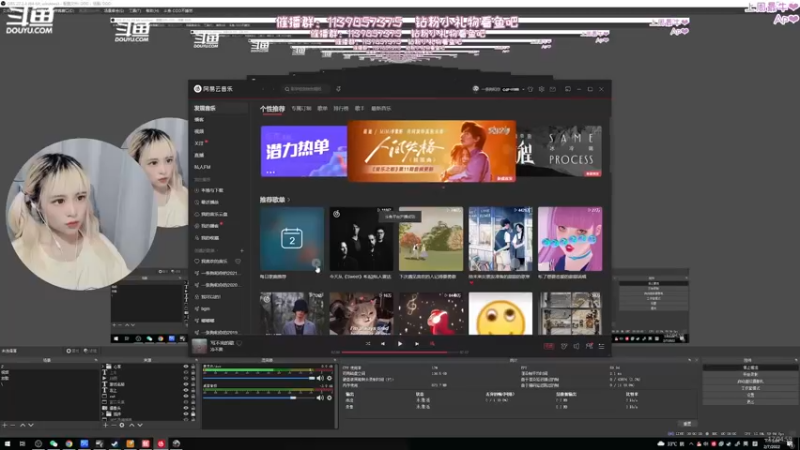The height and width of the screenshot is (450, 800).
Task: Skip to the previous track
Action: (383, 344)
